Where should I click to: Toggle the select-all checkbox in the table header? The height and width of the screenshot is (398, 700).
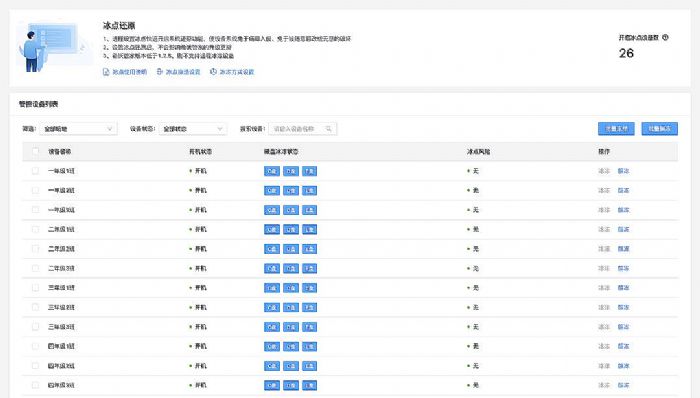tap(35, 152)
